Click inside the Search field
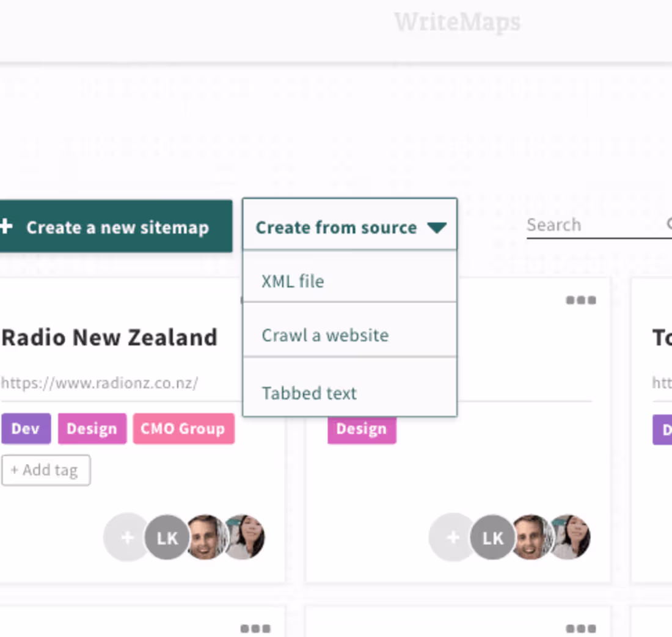672x637 pixels. [x=580, y=225]
